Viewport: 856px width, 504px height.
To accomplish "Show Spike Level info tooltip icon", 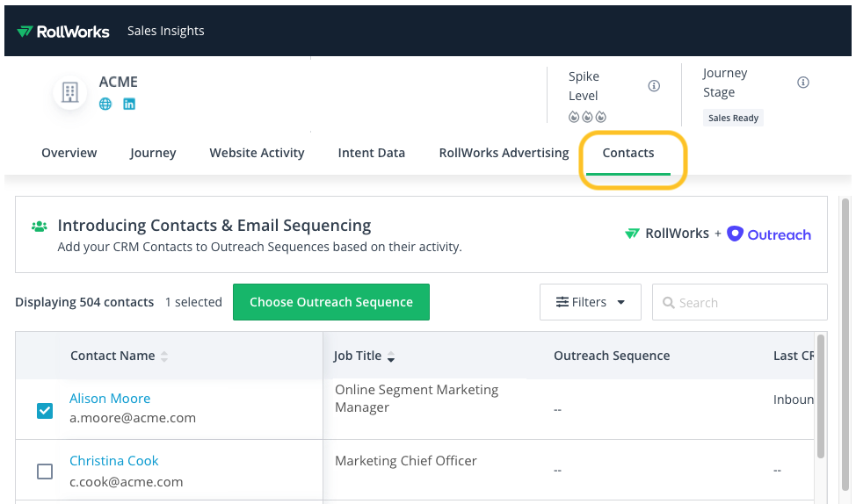I will (x=654, y=86).
